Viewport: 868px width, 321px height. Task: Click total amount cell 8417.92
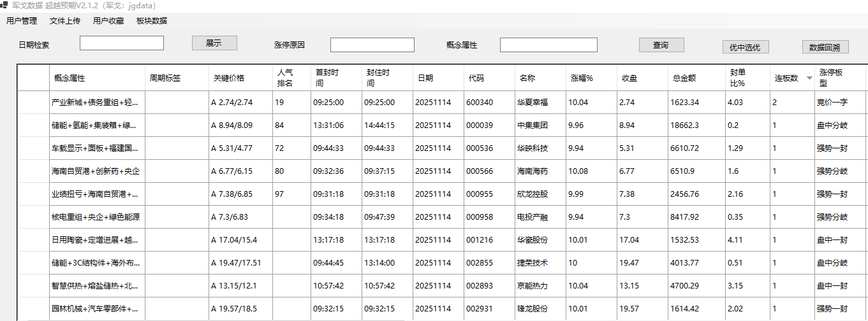point(696,217)
